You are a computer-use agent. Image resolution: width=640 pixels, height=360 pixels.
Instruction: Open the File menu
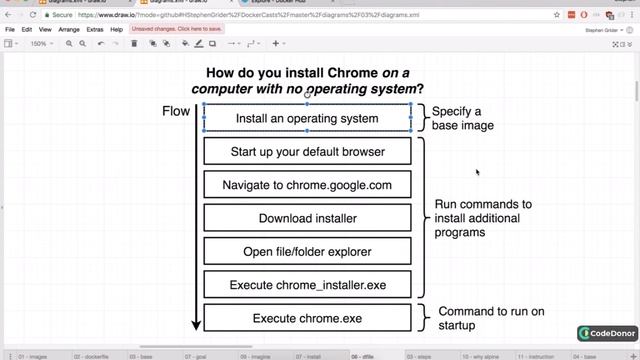coord(10,29)
